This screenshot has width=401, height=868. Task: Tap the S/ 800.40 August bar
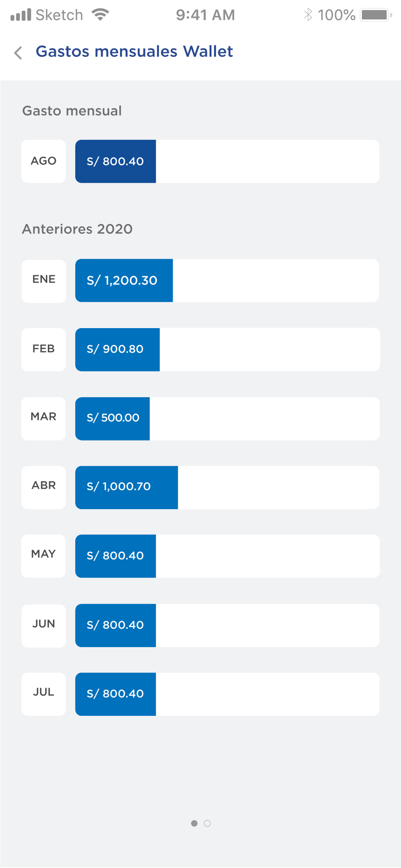click(115, 161)
